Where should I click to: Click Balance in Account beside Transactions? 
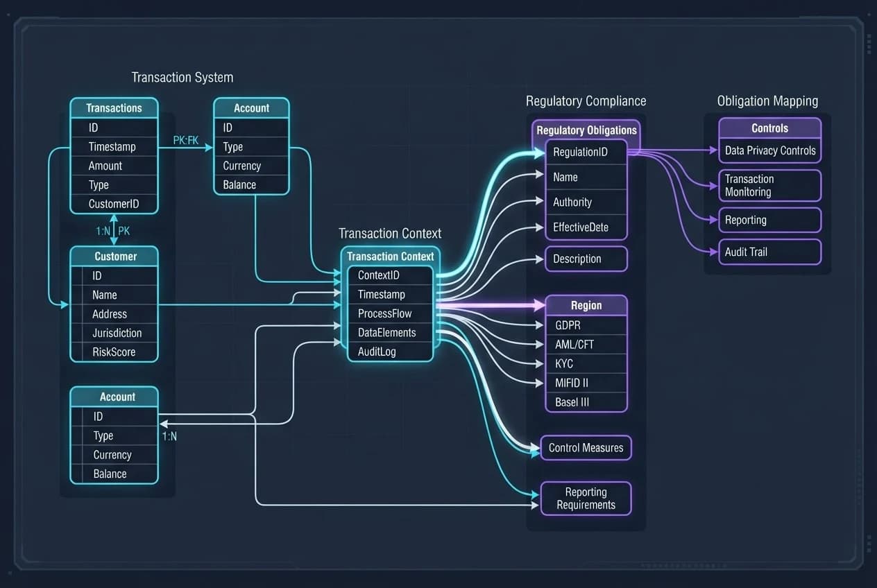click(x=251, y=185)
